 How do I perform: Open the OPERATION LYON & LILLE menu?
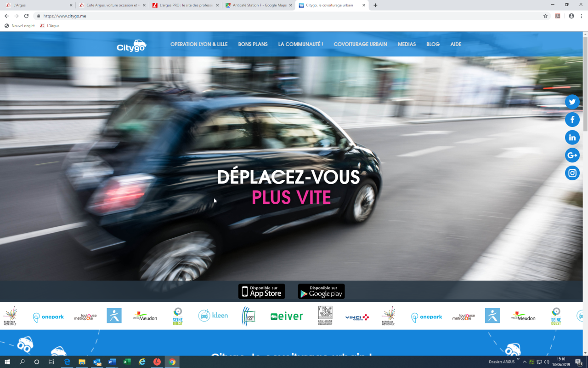point(199,44)
